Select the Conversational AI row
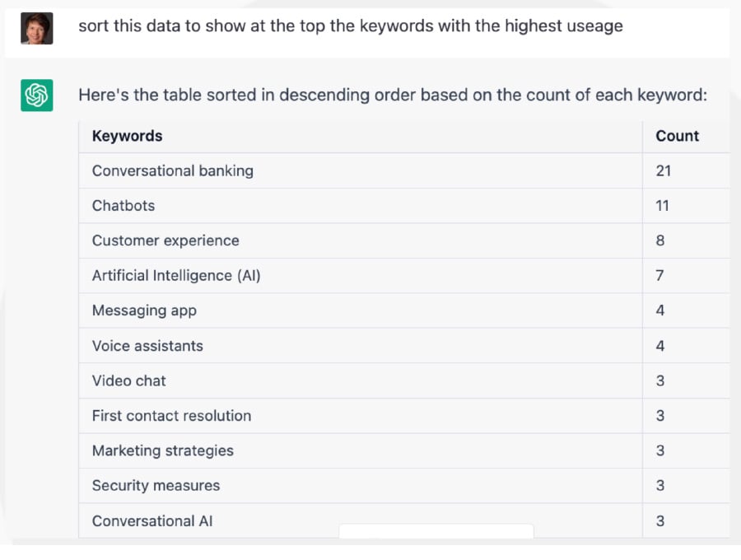The width and height of the screenshot is (741, 560). click(x=404, y=520)
